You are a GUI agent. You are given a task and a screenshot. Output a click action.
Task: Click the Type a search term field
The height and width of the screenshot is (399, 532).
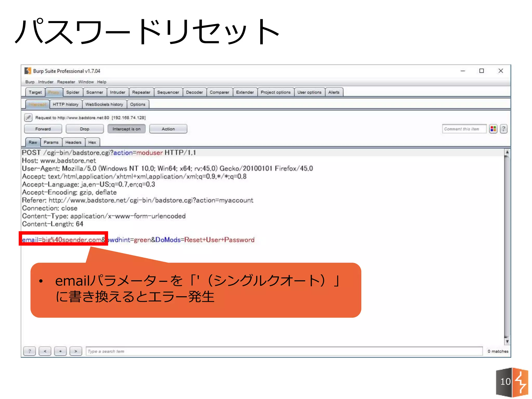[x=284, y=351]
